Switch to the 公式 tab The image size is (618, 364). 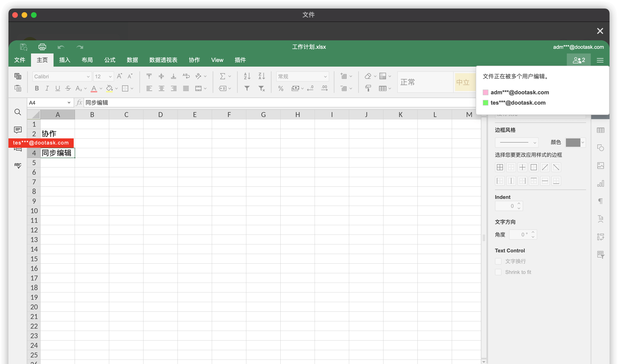[110, 60]
